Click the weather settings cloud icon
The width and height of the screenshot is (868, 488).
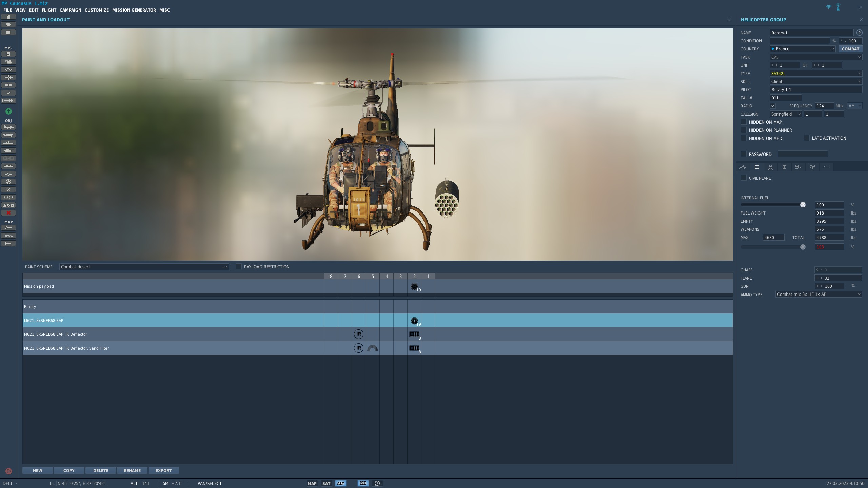(x=8, y=62)
